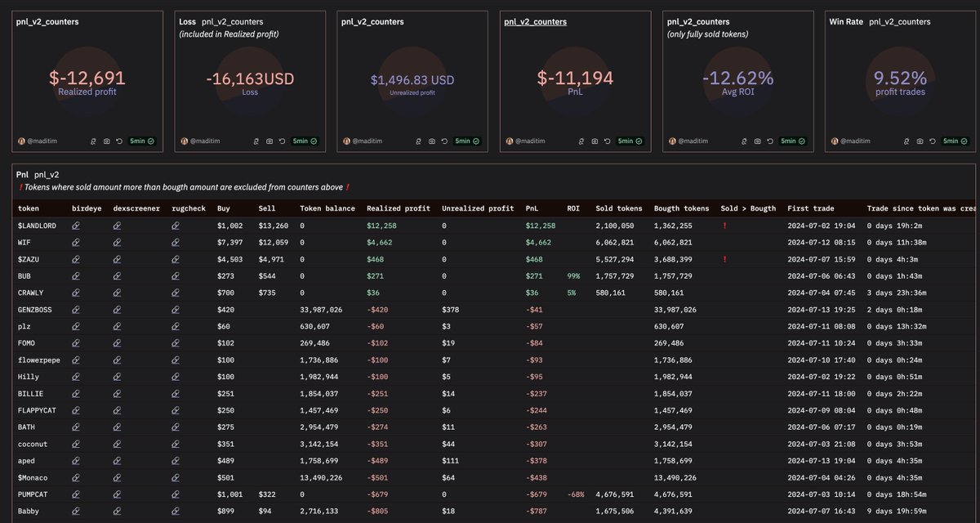
Task: Click the Pnl pnl_v2 table title
Action: point(38,175)
